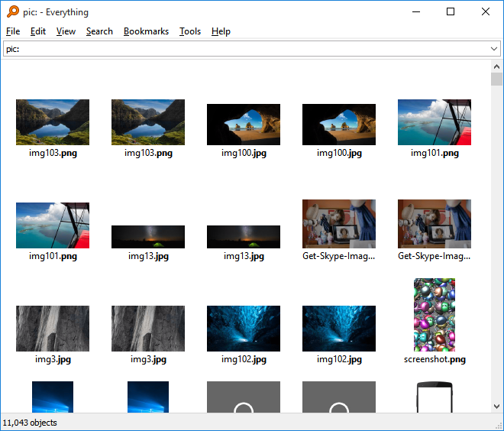Image resolution: width=504 pixels, height=431 pixels.
Task: Open the Bookmarks menu
Action: 146,31
